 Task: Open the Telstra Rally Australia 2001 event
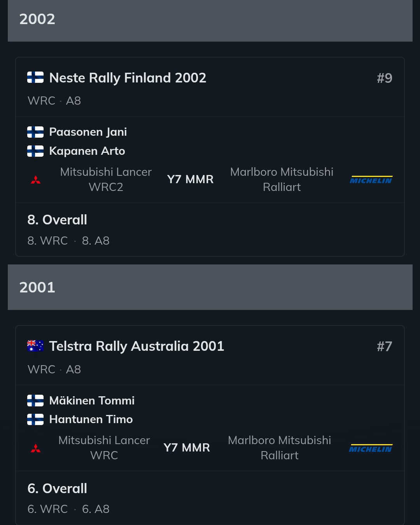(x=136, y=346)
